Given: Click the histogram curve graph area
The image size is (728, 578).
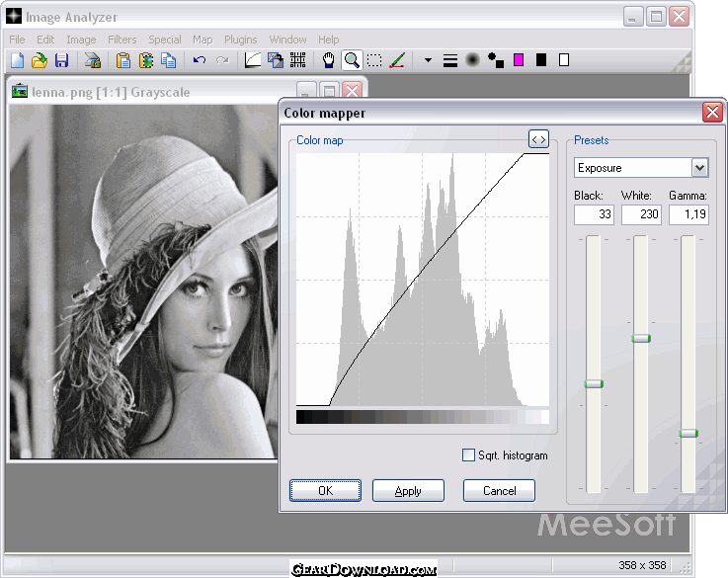Looking at the screenshot, I should coord(423,280).
